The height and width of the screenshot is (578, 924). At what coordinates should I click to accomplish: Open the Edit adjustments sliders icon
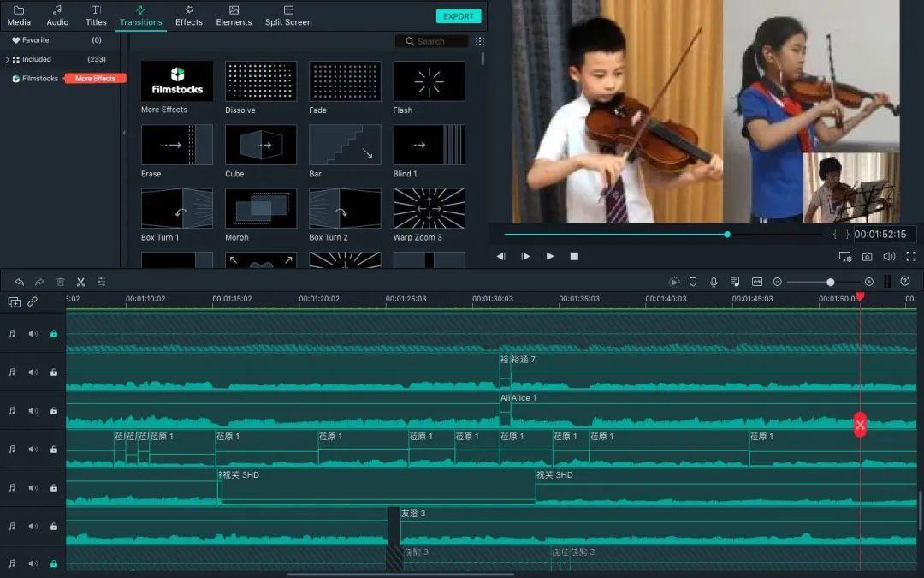(x=101, y=282)
